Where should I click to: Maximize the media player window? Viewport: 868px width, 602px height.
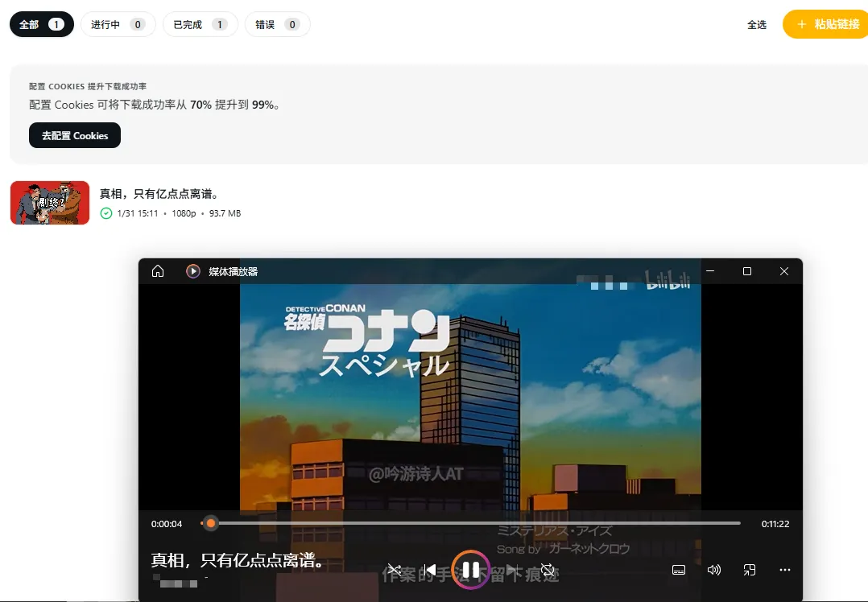point(746,271)
